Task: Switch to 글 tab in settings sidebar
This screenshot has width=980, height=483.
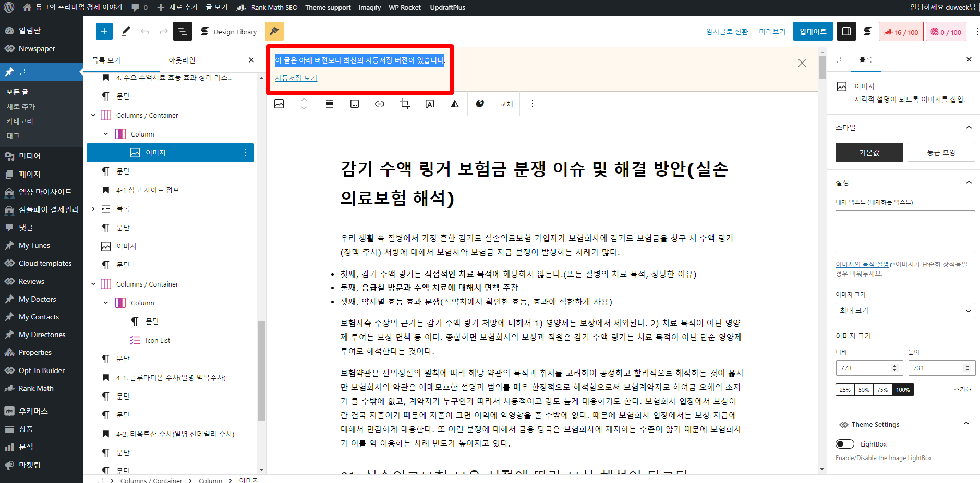Action: coord(839,60)
